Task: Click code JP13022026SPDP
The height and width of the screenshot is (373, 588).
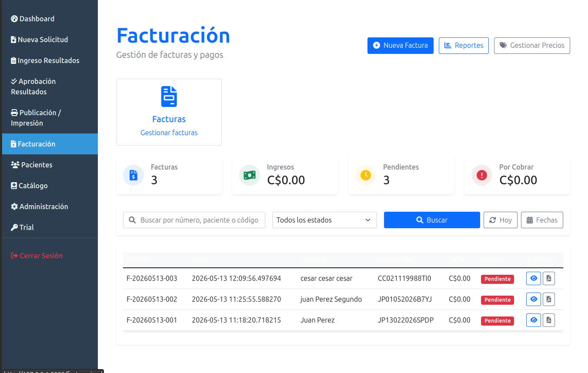Action: click(x=406, y=320)
